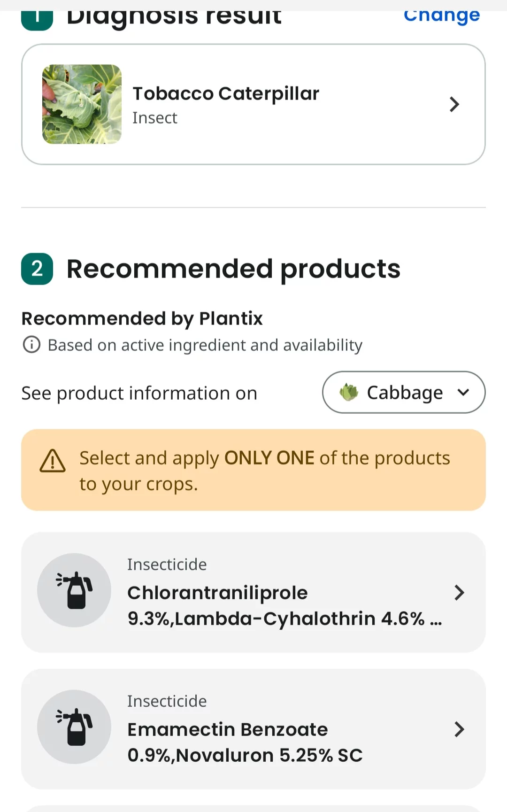Open the Cabbage crop dropdown

(x=404, y=392)
